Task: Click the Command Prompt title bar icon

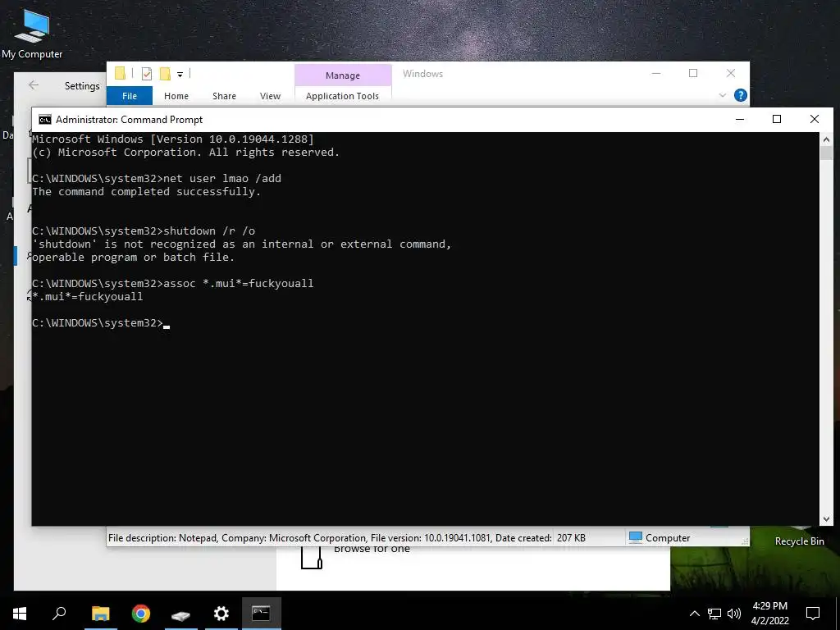Action: [45, 120]
